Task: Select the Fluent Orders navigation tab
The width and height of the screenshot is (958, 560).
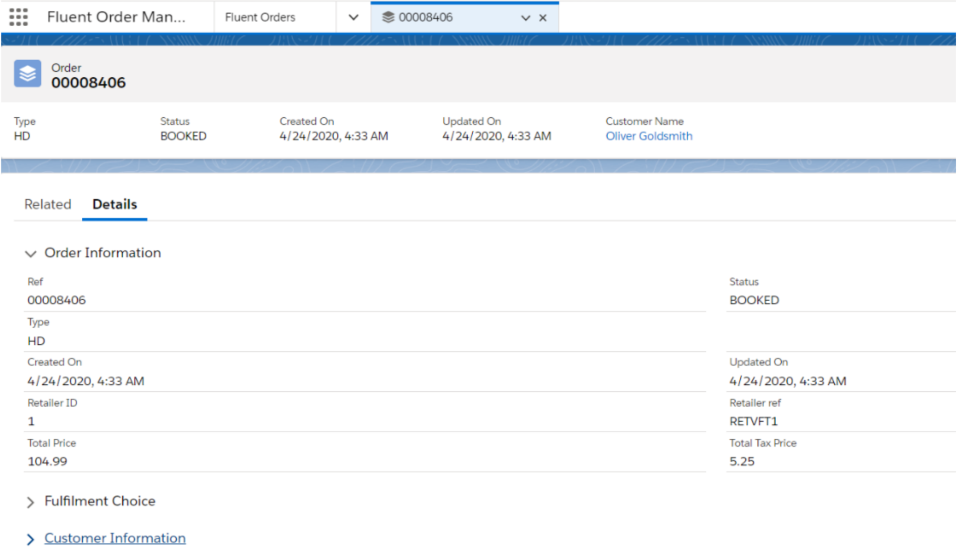Action: [x=260, y=17]
